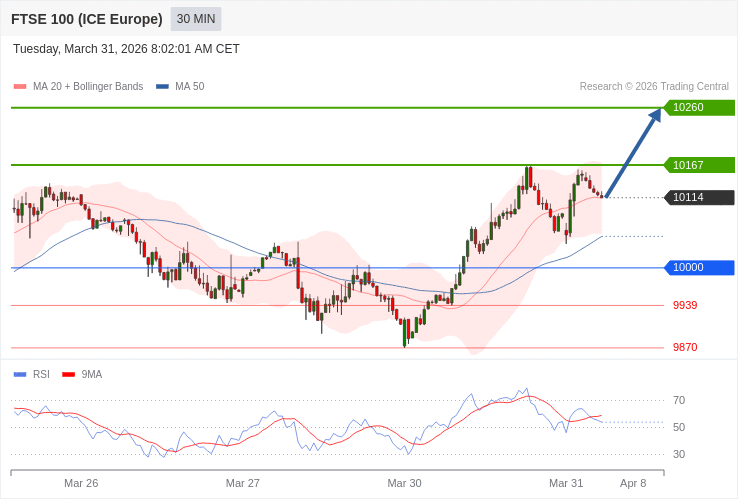Click the 30 MIN timeframe badge
The image size is (738, 500).
(196, 19)
